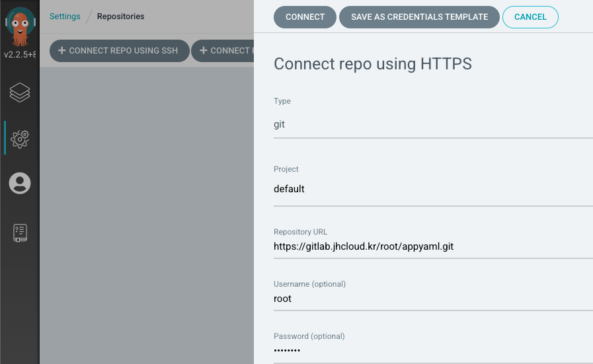Click the Argo CD octopus logo
This screenshot has height=364, width=593.
click(20, 25)
